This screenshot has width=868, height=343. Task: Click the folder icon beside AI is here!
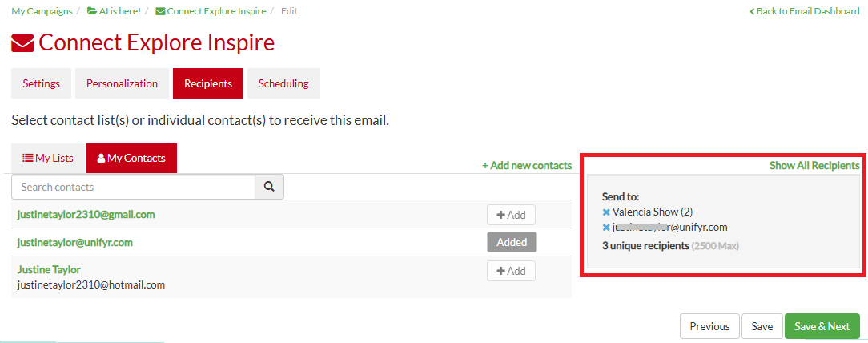[92, 11]
